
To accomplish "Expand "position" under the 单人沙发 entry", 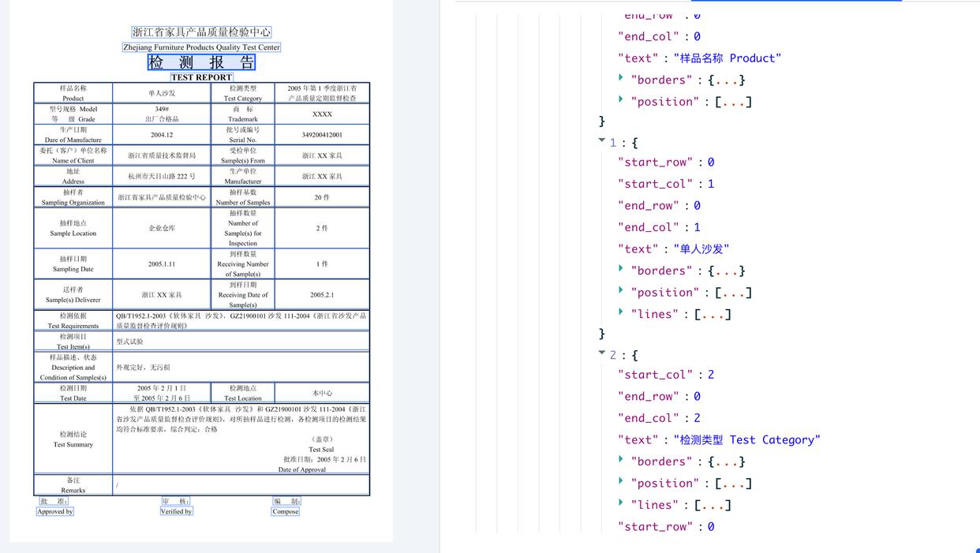I will pos(621,291).
